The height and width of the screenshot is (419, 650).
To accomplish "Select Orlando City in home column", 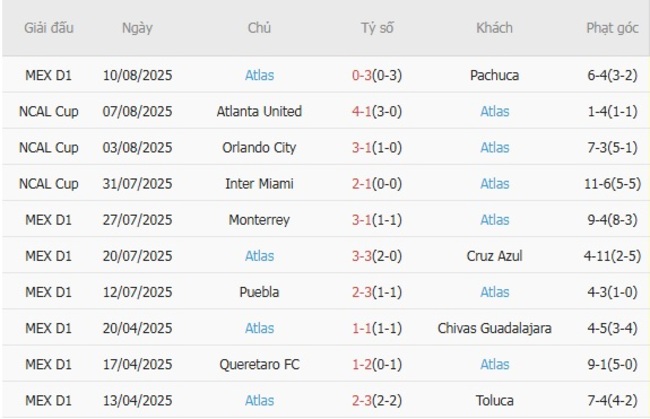I will 259,147.
